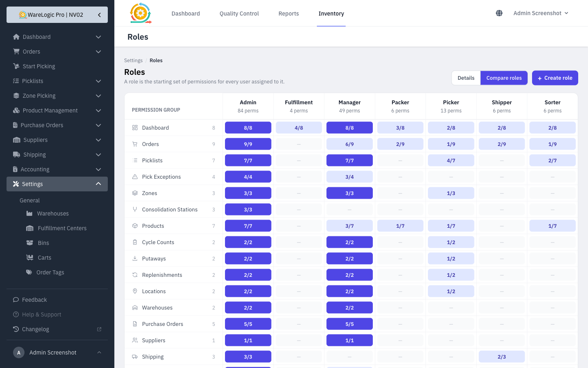The image size is (588, 368).
Task: Click the Fulfillment Centers building icon
Action: tap(30, 228)
